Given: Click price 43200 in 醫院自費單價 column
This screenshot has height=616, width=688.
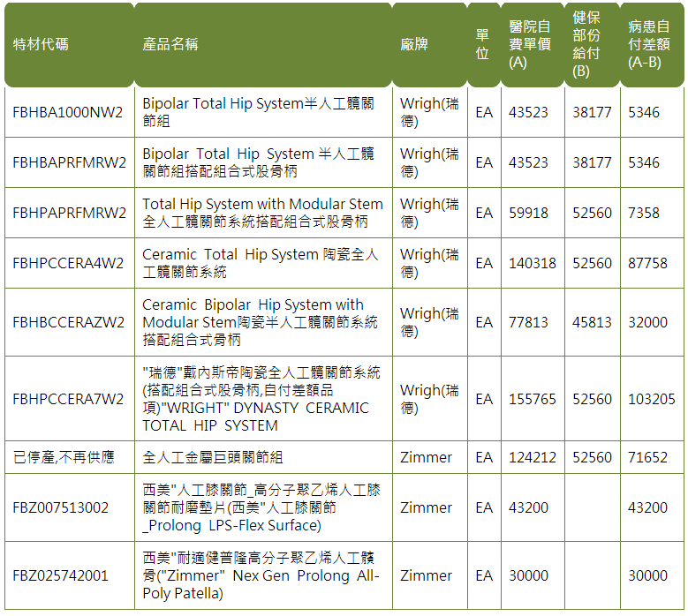Looking at the screenshot, I should coord(528,507).
